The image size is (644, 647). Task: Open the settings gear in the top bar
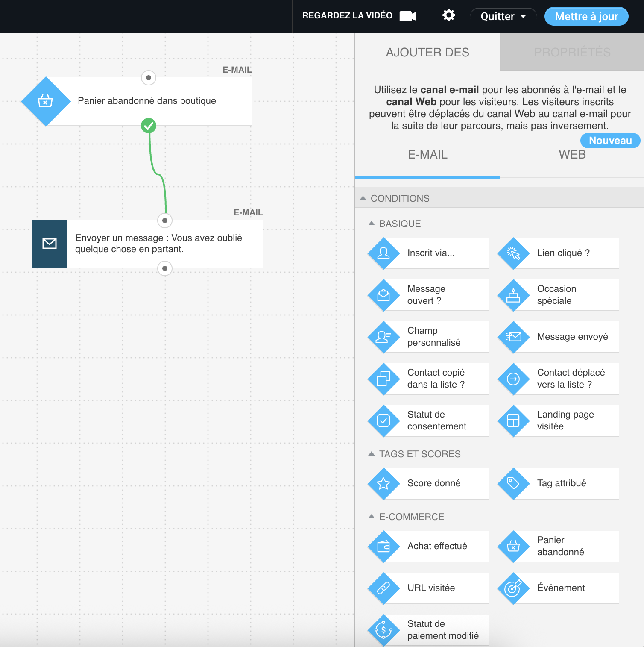coord(448,16)
